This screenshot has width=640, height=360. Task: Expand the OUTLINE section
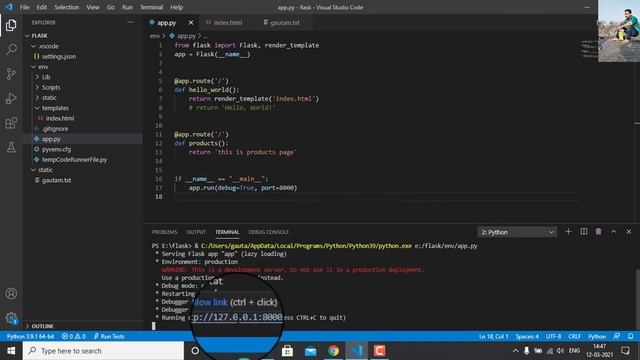(x=40, y=326)
